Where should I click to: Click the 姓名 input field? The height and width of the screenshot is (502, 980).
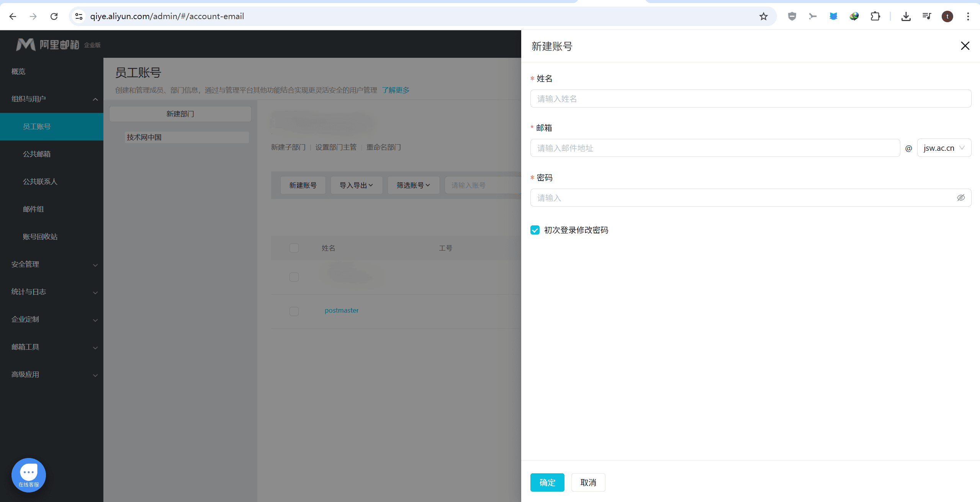click(x=750, y=99)
